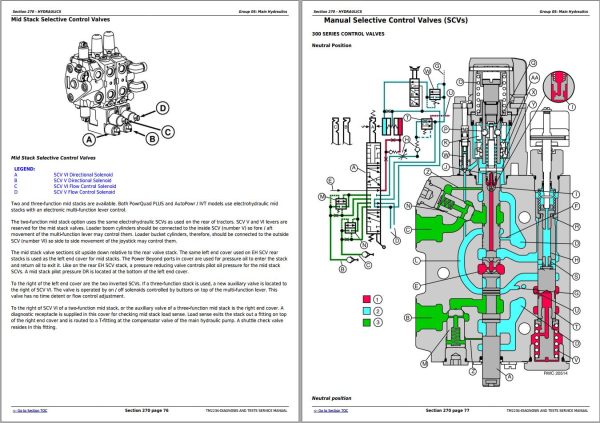
Task: Click the TM2156 service manual footer on page 76
Action: tap(246, 410)
